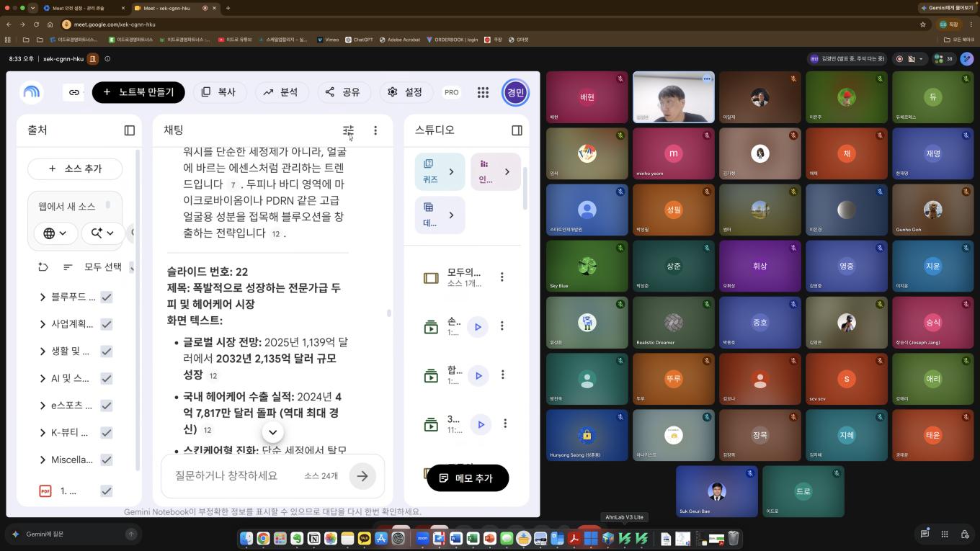This screenshot has height=551, width=980.
Task: Click the 복사 copy button
Action: point(219,92)
